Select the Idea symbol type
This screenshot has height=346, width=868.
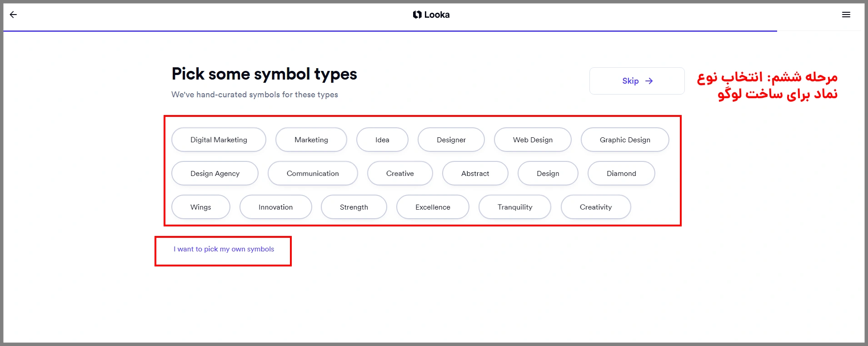(x=382, y=140)
